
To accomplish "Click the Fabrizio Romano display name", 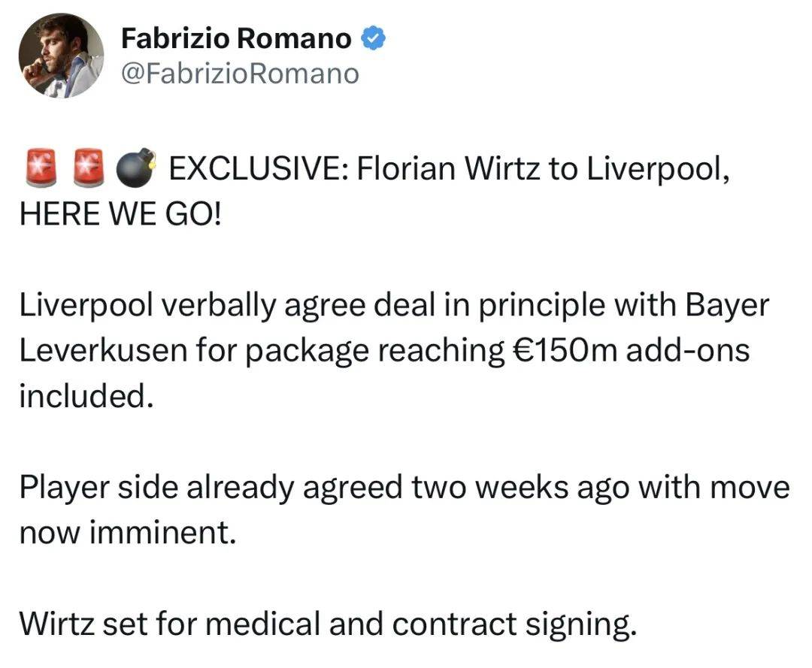I will point(235,39).
